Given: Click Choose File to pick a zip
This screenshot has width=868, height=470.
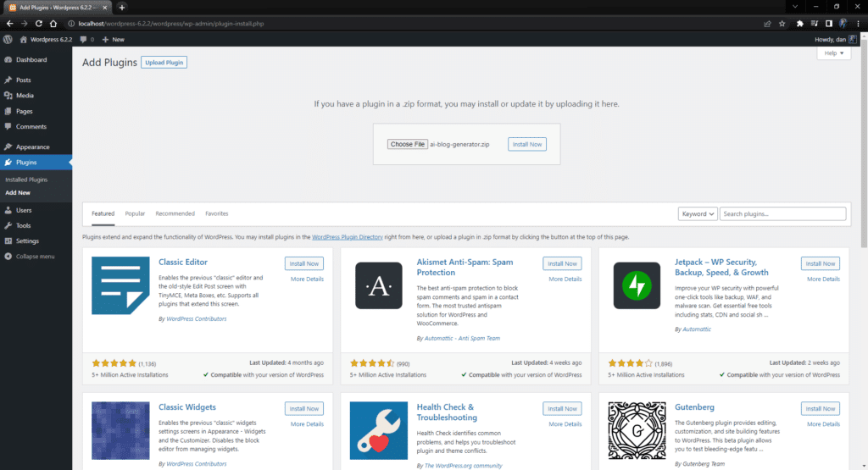Looking at the screenshot, I should pos(408,144).
